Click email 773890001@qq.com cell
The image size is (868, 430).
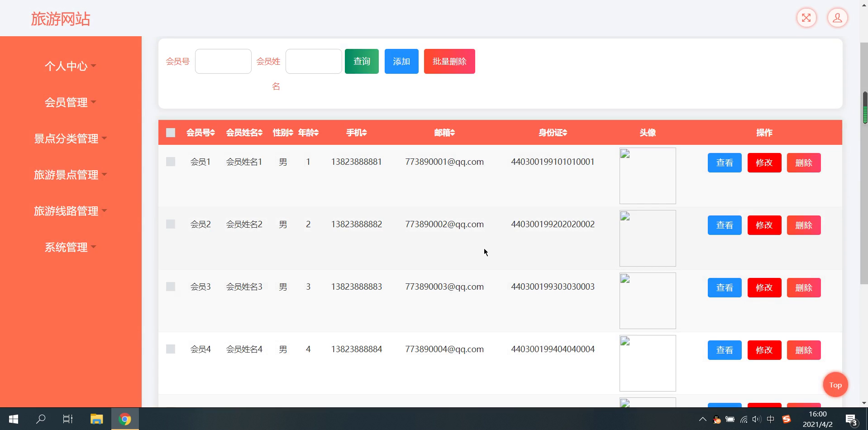(x=444, y=162)
